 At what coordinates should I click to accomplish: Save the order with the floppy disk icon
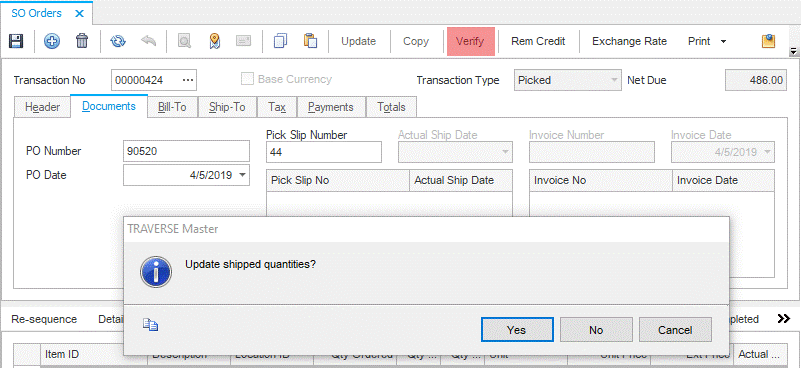click(x=16, y=41)
